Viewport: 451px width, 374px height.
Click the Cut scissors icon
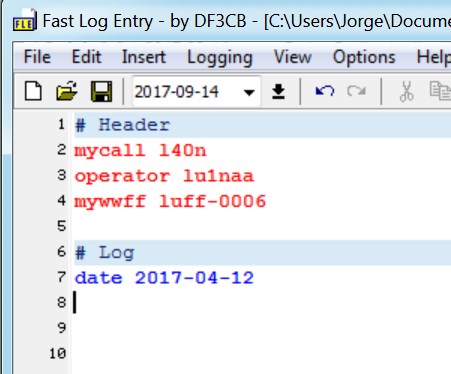pyautogui.click(x=406, y=91)
